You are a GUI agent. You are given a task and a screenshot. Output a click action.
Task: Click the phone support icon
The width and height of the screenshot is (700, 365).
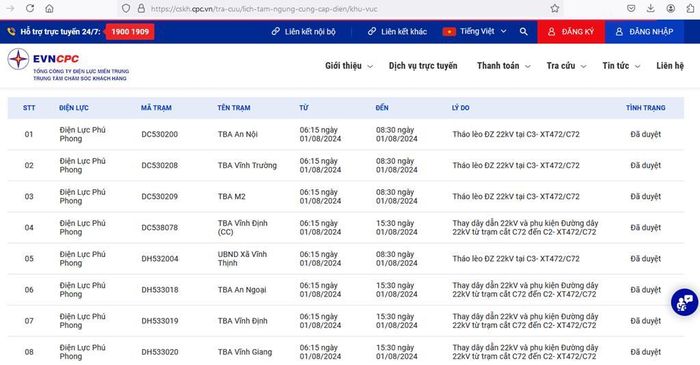point(12,32)
